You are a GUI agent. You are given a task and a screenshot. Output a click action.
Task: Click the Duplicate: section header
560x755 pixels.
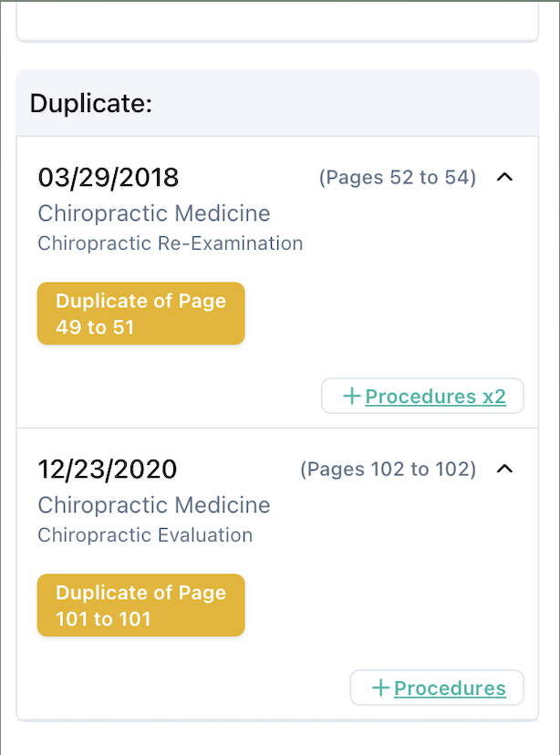pyautogui.click(x=91, y=103)
